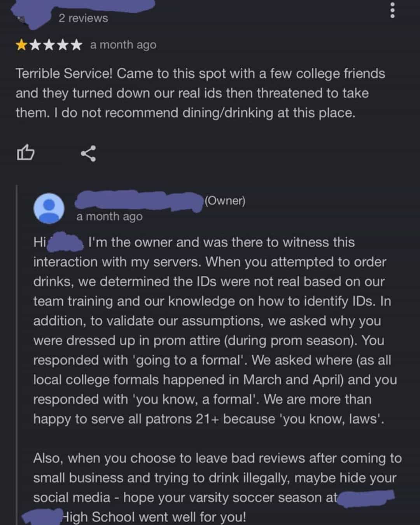Click the "Terrible Service!" review text

64,73
